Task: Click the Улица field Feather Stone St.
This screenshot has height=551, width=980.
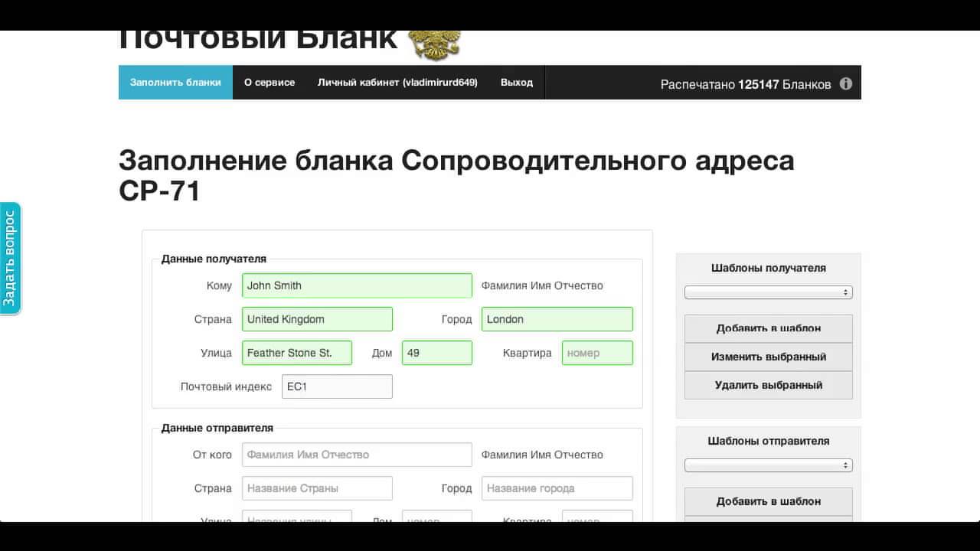Action: point(297,353)
